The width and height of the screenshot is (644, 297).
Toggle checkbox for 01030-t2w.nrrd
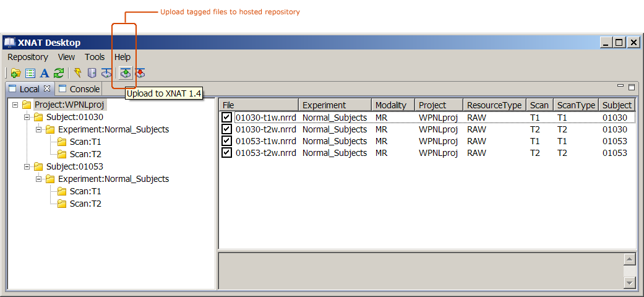tap(227, 129)
